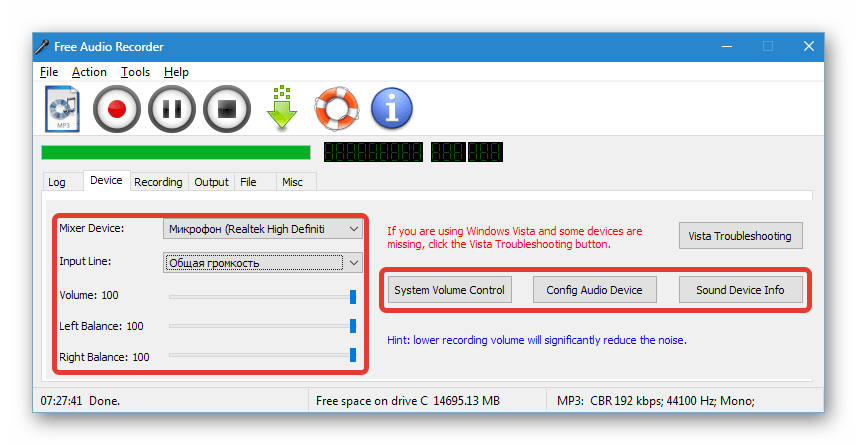The height and width of the screenshot is (445, 857).
Task: Select the Misc tab
Action: point(292,182)
